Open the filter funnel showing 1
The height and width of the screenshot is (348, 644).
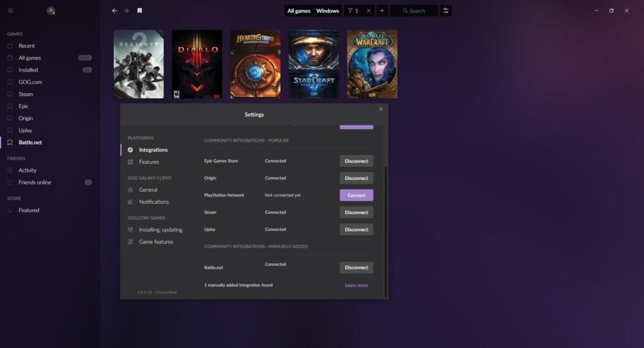(x=353, y=11)
